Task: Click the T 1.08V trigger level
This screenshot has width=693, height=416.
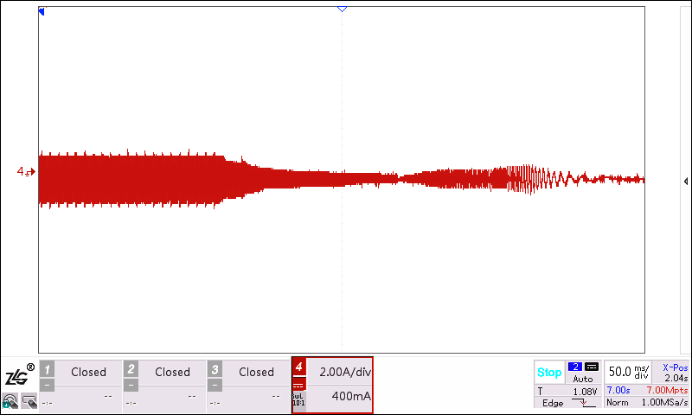Action: tap(567, 391)
